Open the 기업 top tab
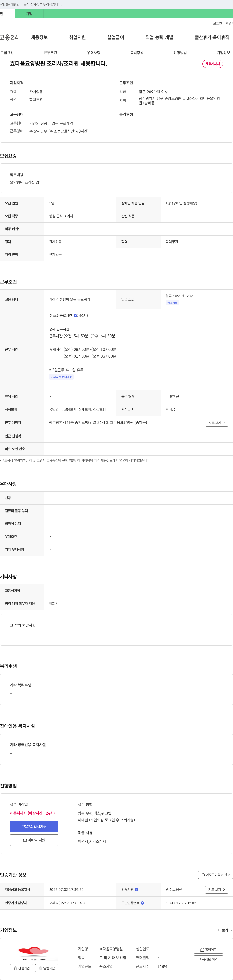Viewport: 233px width, 980px height. tap(29, 14)
